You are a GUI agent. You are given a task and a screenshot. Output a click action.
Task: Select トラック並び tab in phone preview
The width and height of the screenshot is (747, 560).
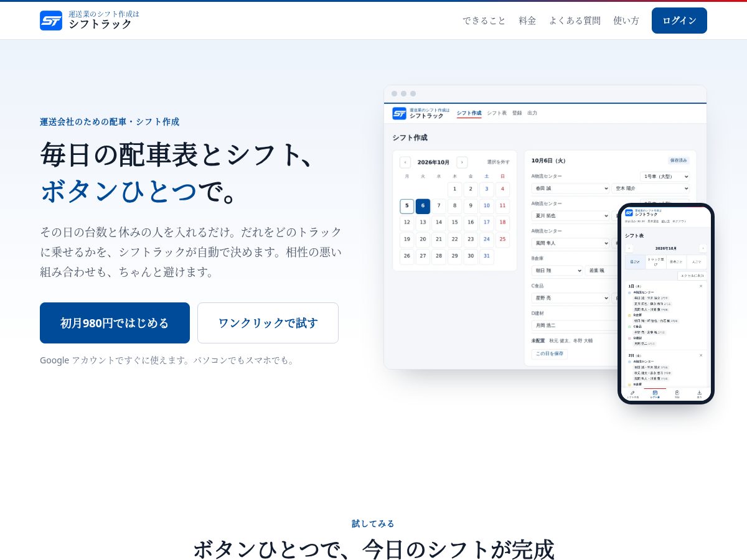coord(656,262)
